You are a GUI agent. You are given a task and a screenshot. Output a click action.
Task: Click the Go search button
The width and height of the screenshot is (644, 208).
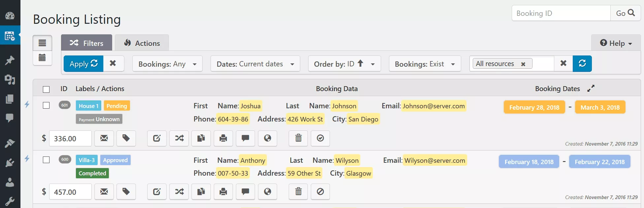[x=626, y=13]
